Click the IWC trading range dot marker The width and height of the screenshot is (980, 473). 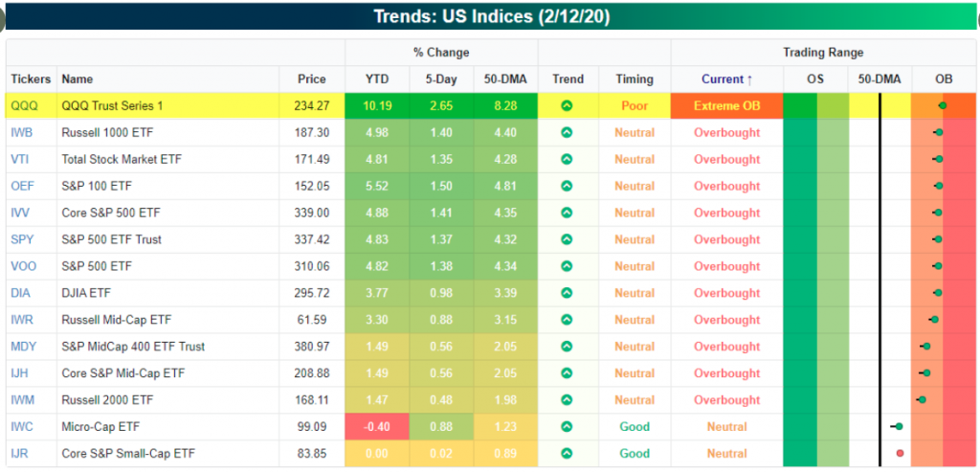point(899,427)
